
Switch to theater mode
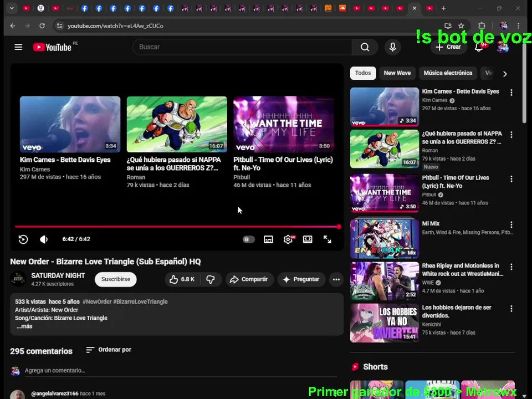pos(308,239)
